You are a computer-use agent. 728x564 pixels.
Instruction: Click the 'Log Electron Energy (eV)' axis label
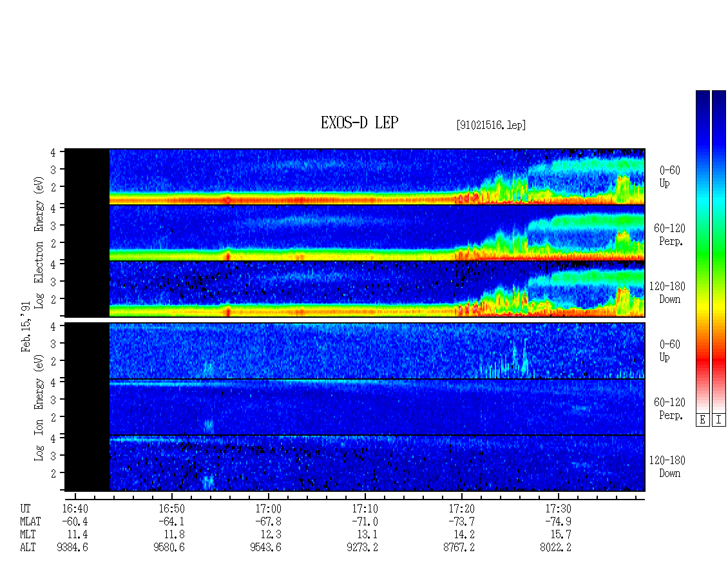39,242
